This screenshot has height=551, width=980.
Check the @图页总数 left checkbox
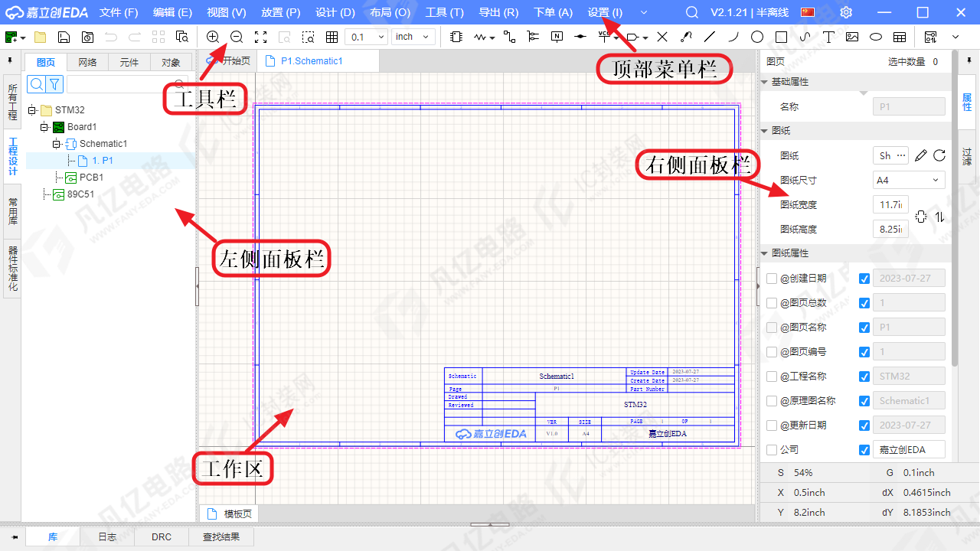[x=772, y=303]
